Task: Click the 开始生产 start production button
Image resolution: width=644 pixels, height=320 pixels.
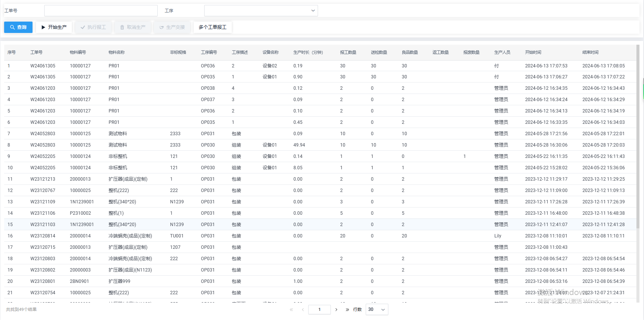Action: click(x=54, y=27)
